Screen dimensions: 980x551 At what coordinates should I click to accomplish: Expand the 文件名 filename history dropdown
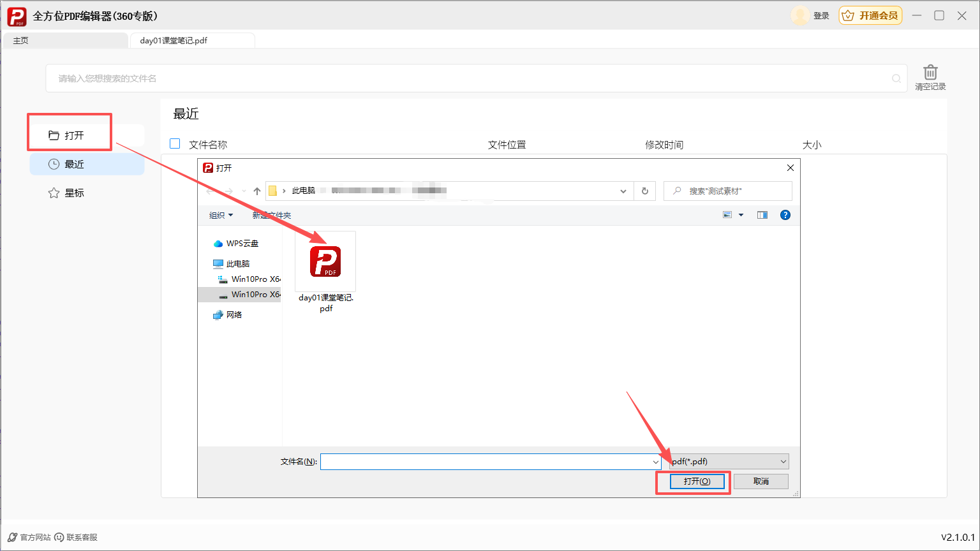coord(655,462)
